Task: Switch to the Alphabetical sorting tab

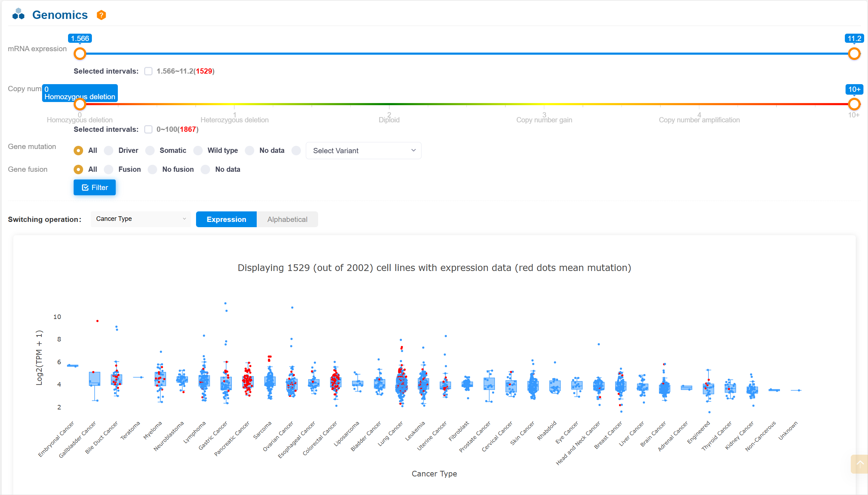Action: point(287,219)
